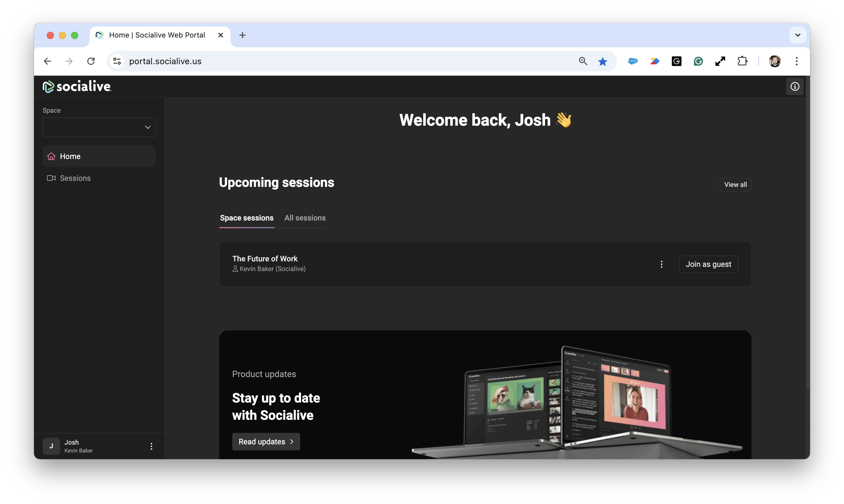The image size is (844, 504).
Task: Select the Space sessions tab
Action: tap(246, 218)
